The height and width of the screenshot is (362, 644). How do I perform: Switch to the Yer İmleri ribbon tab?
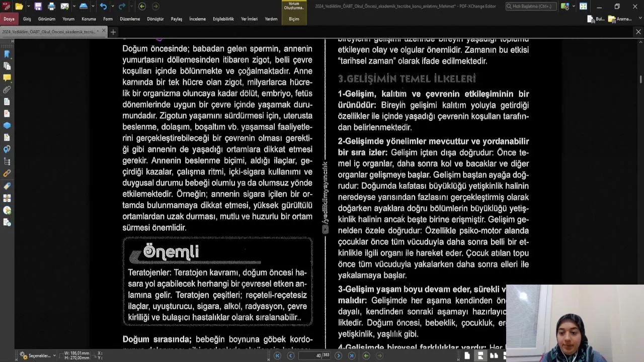pyautogui.click(x=249, y=19)
